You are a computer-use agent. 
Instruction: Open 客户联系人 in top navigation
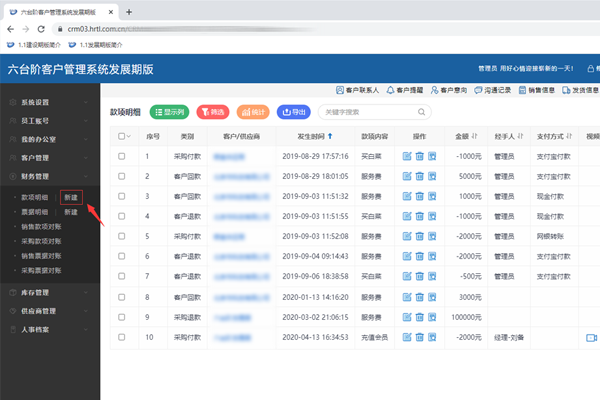click(357, 90)
